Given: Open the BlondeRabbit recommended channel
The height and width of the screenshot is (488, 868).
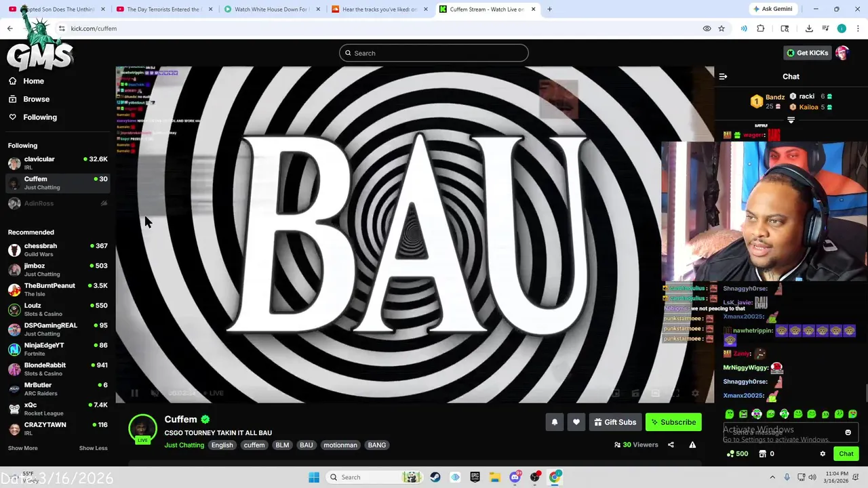Looking at the screenshot, I should point(58,369).
